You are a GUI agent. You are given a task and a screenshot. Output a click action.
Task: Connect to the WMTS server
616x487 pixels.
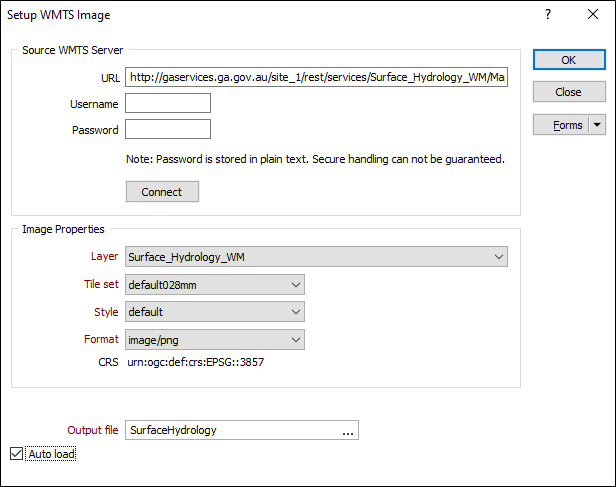[162, 192]
